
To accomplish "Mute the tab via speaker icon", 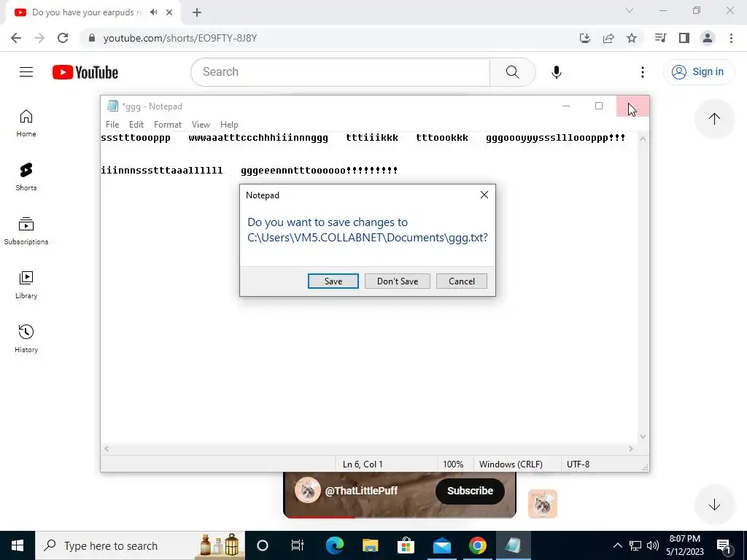I will click(x=153, y=12).
